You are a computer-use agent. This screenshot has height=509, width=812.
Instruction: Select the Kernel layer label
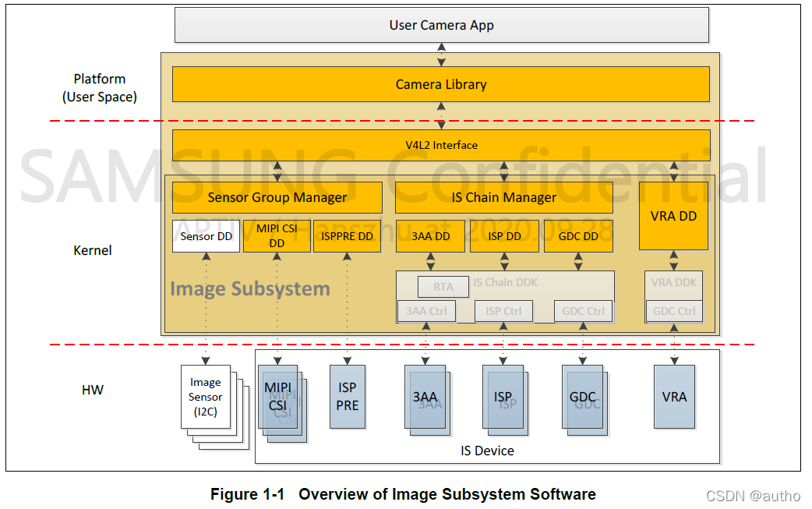(93, 251)
